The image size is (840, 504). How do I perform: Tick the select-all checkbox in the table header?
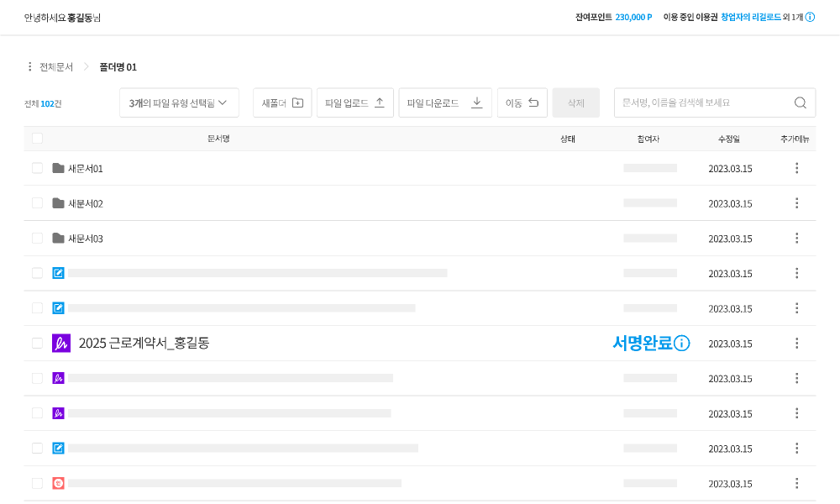[38, 139]
